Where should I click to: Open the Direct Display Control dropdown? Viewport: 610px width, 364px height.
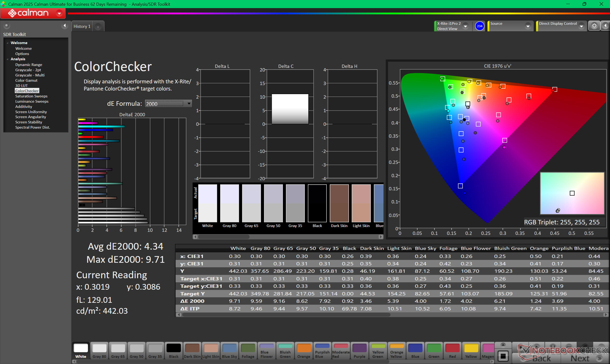[x=581, y=26]
